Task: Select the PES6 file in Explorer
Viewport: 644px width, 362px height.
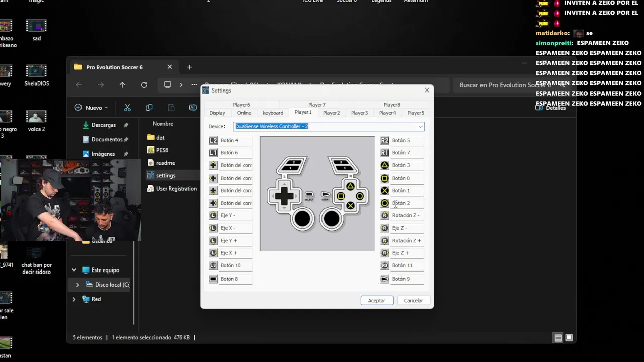Action: click(158, 150)
